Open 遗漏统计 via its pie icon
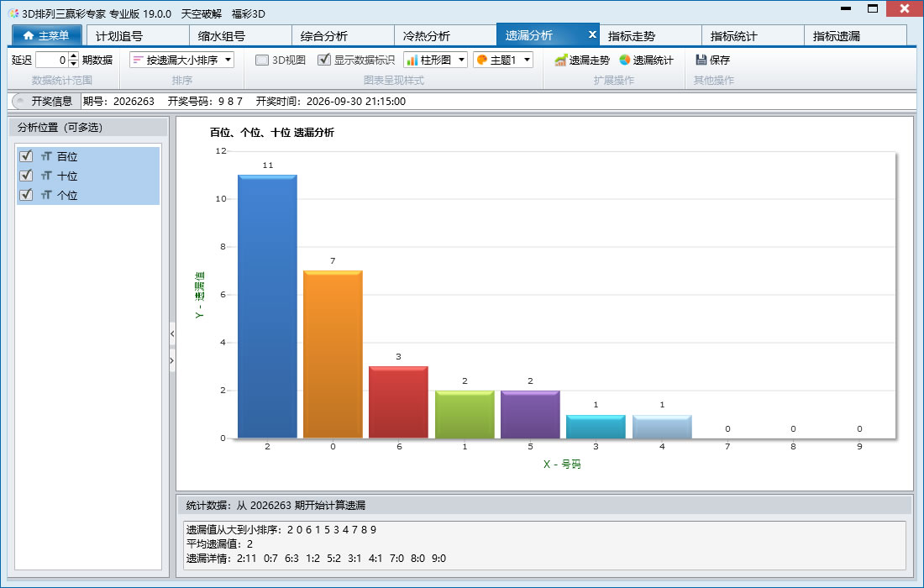Screen dimensions: 924x588 tap(625, 60)
